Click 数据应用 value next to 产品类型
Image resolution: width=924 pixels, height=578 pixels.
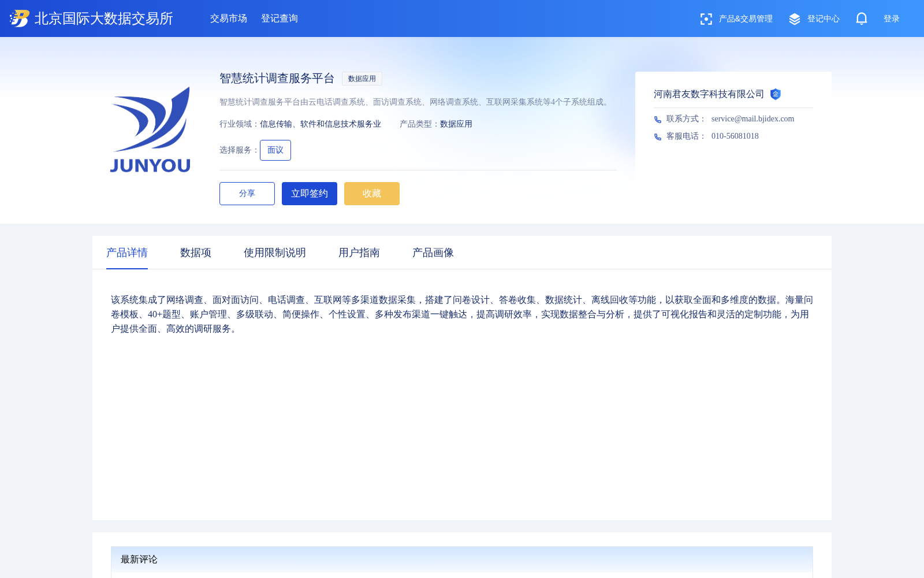pos(456,124)
